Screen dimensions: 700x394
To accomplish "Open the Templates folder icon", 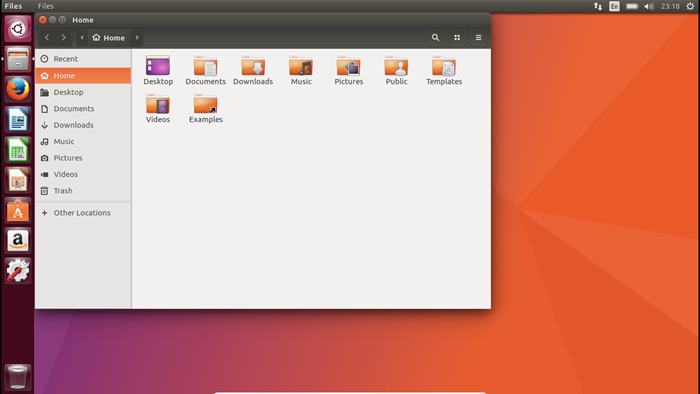I will [444, 66].
